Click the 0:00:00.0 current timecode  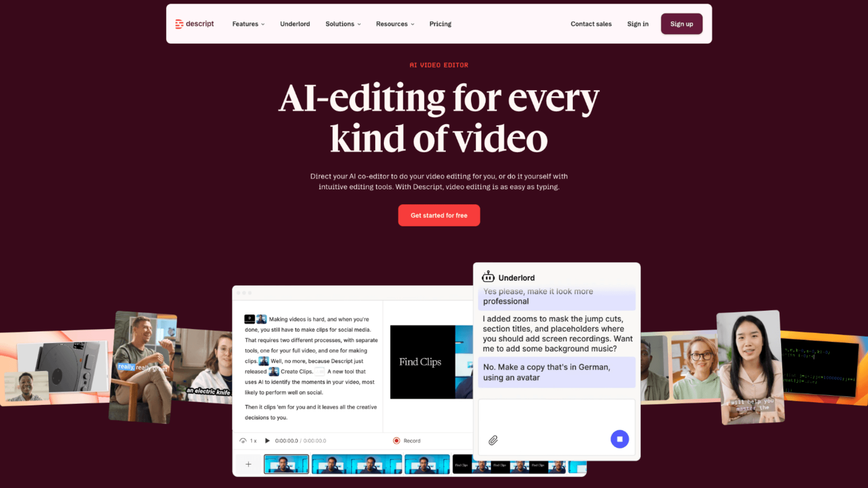coord(286,441)
